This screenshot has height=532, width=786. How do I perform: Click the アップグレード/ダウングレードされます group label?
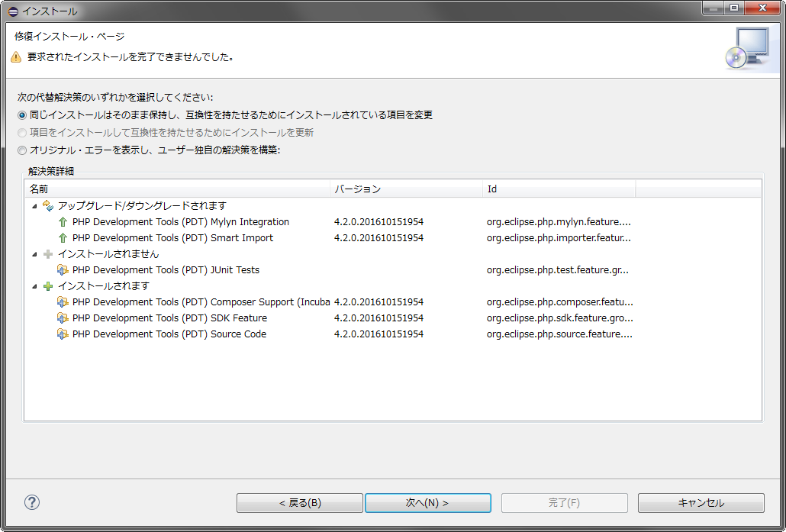(142, 206)
